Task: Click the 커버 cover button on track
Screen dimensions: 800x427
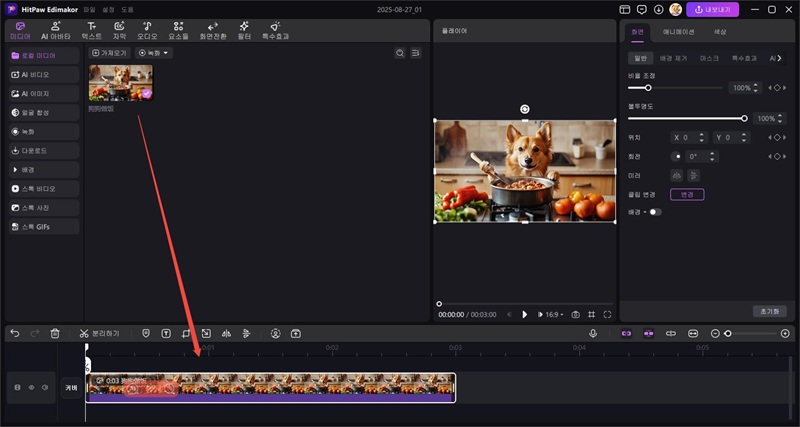Action: coord(71,388)
